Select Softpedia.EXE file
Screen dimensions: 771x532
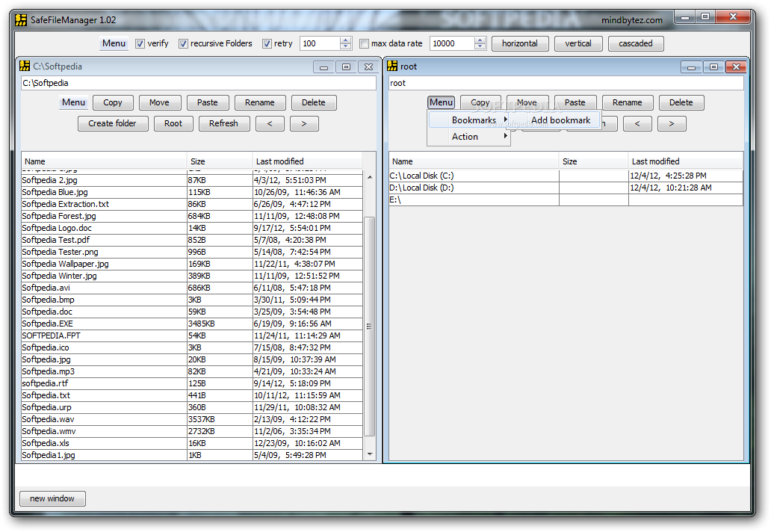point(192,324)
